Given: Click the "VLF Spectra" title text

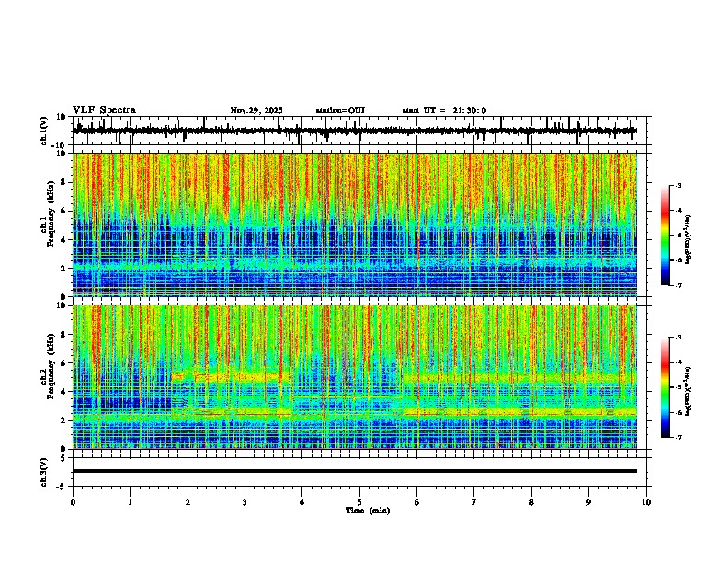Looking at the screenshot, I should coord(104,110).
